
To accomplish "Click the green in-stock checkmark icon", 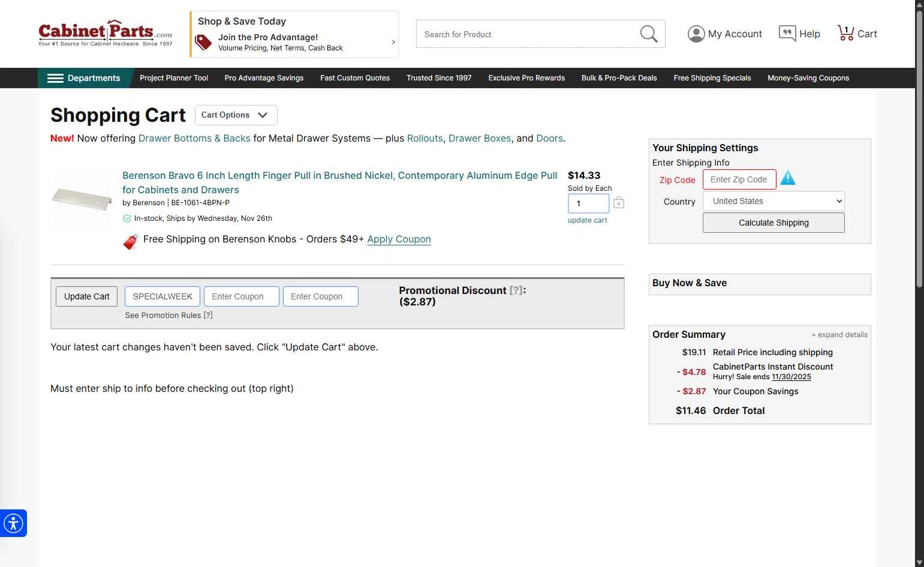I will tap(127, 218).
